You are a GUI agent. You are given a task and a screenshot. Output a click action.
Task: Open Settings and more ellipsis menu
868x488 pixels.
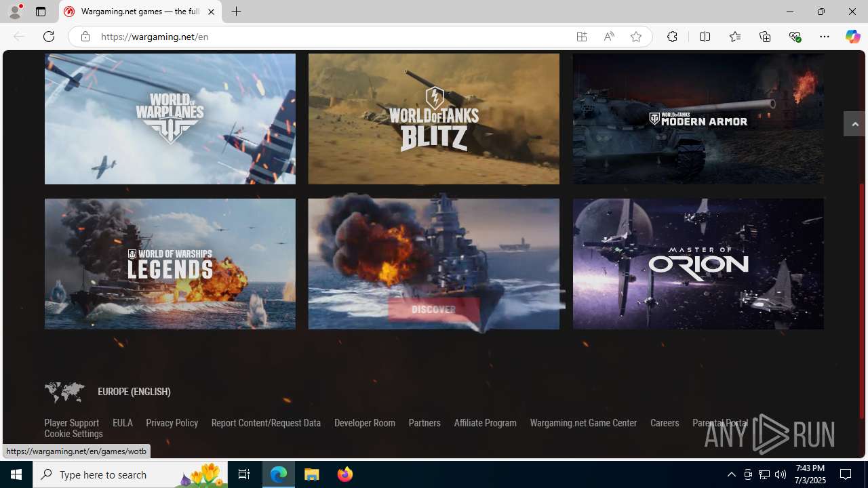pyautogui.click(x=825, y=37)
